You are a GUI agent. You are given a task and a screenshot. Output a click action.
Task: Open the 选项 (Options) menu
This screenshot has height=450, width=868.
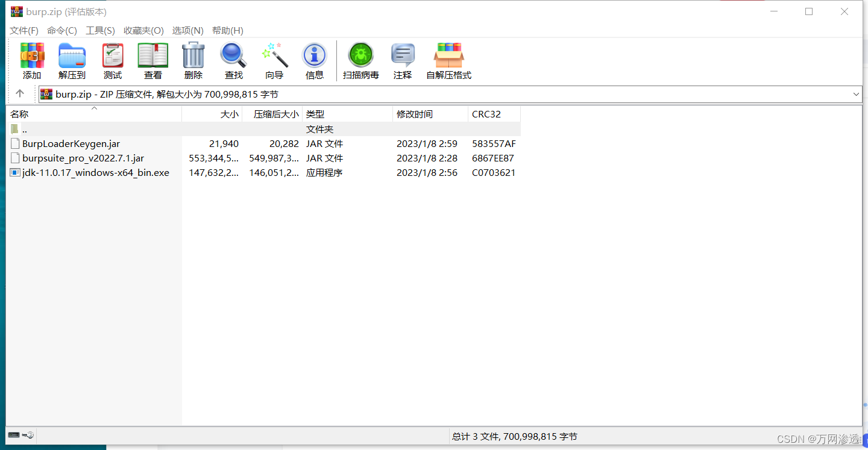pyautogui.click(x=187, y=30)
